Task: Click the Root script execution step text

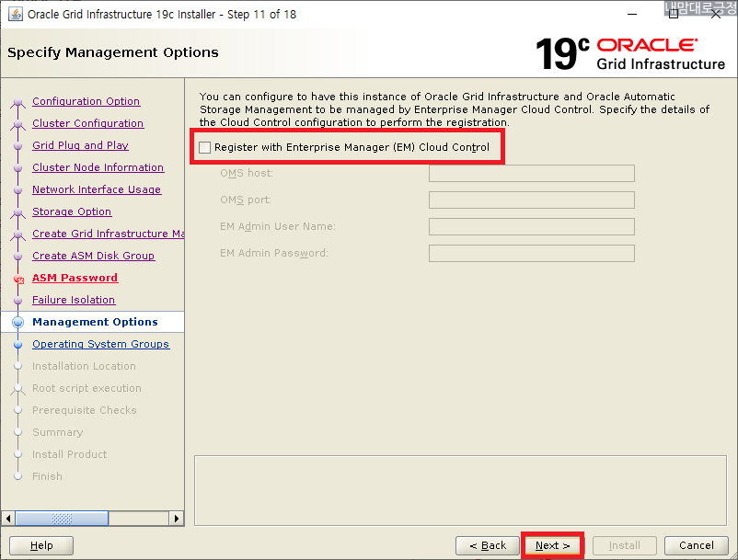Action: [86, 388]
